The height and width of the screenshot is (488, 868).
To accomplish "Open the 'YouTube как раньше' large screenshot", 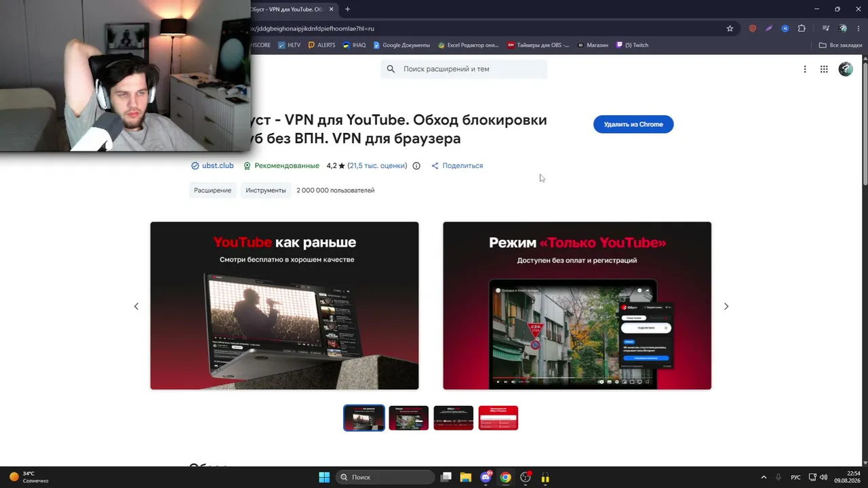I will pos(284,306).
